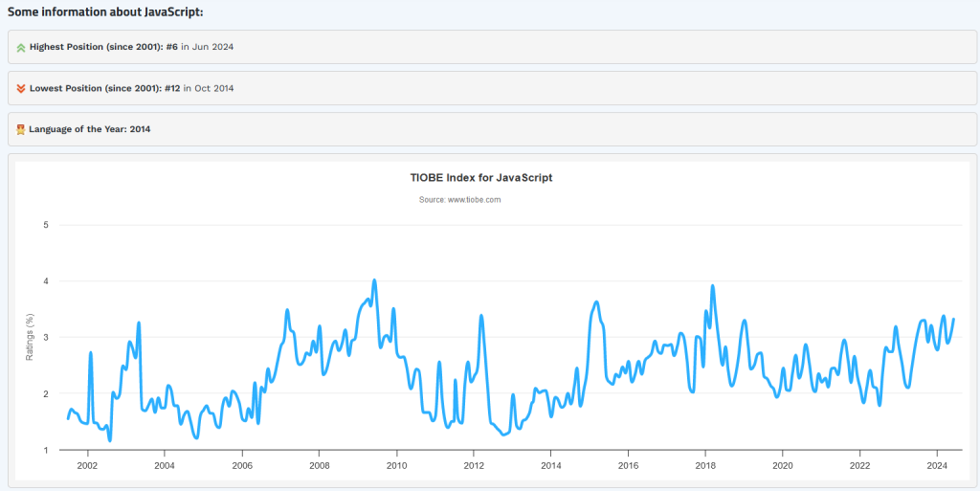Click the x-axis label 2014
Screen dimensions: 980x491
tap(550, 465)
